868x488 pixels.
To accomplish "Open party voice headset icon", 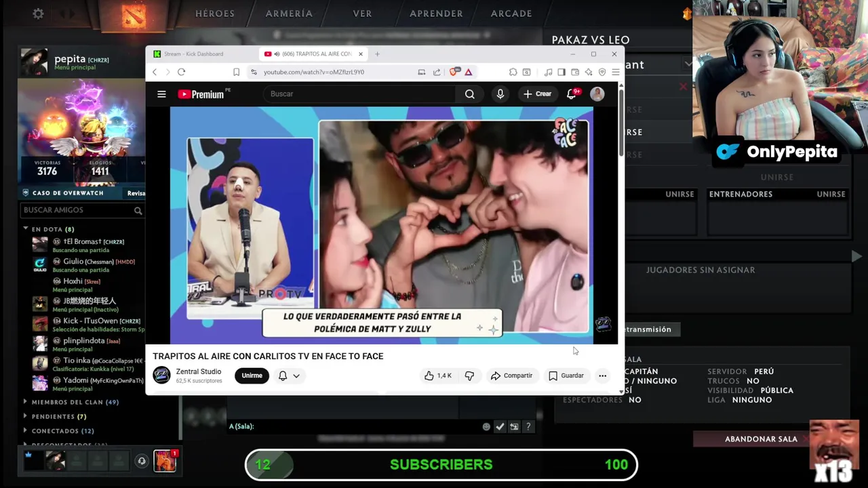I will (142, 461).
